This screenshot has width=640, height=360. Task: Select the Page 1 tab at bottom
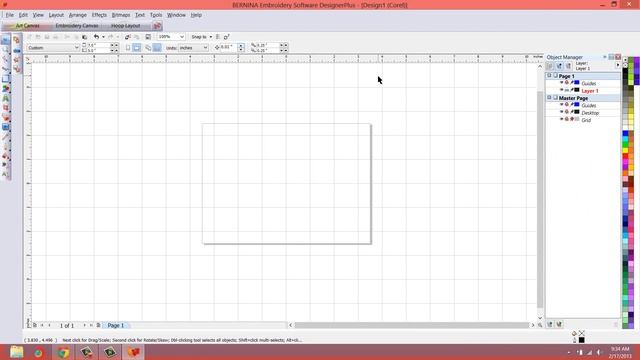(116, 325)
